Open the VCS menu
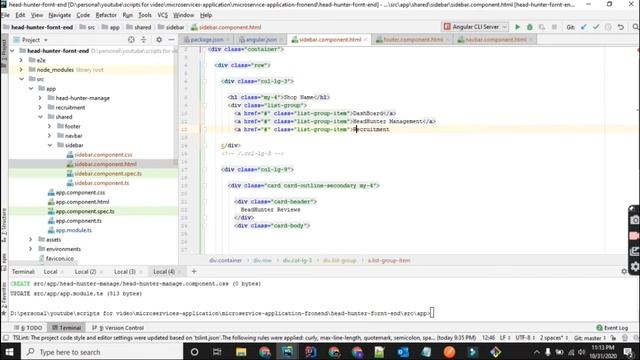The width and height of the screenshot is (640, 360). 162,15
